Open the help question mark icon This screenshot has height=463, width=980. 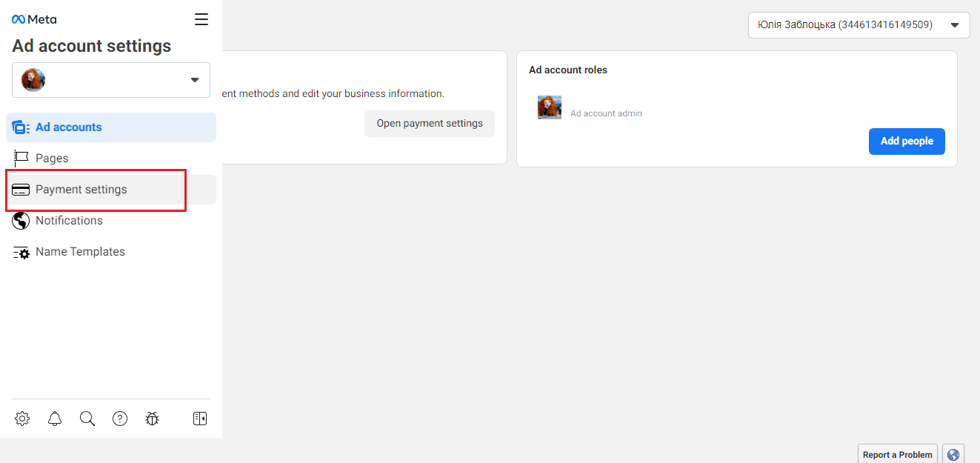click(x=120, y=419)
